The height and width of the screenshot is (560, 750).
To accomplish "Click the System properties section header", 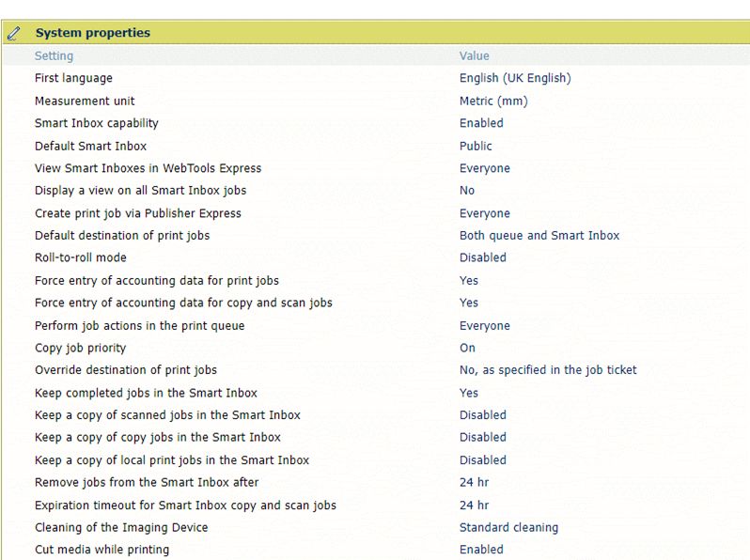I will (x=92, y=33).
